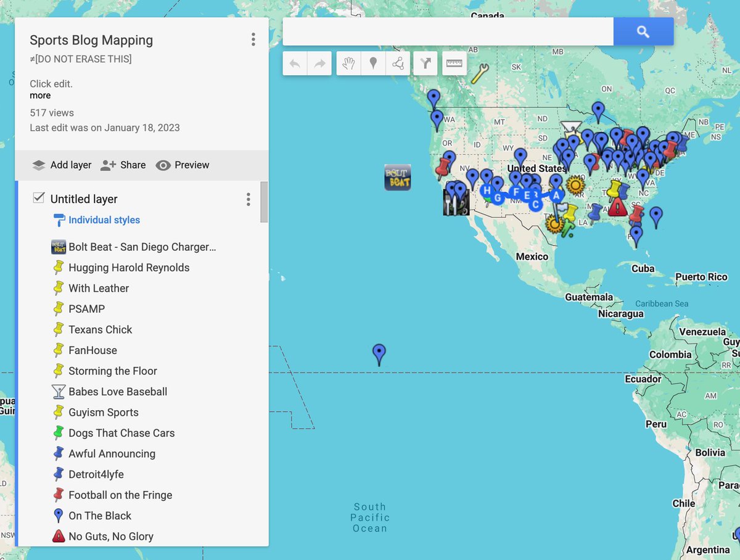
Task: Click Add layer button
Action: tap(62, 165)
